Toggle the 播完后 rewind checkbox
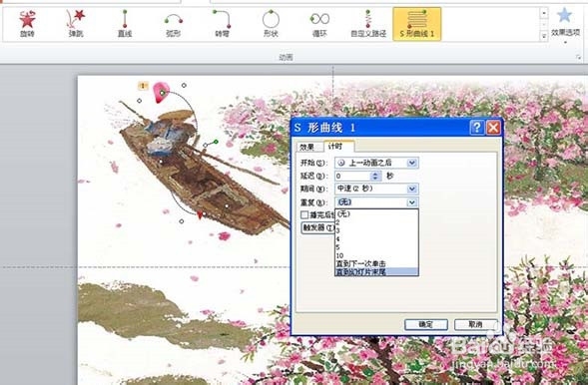The width and height of the screenshot is (588, 385). click(x=304, y=215)
